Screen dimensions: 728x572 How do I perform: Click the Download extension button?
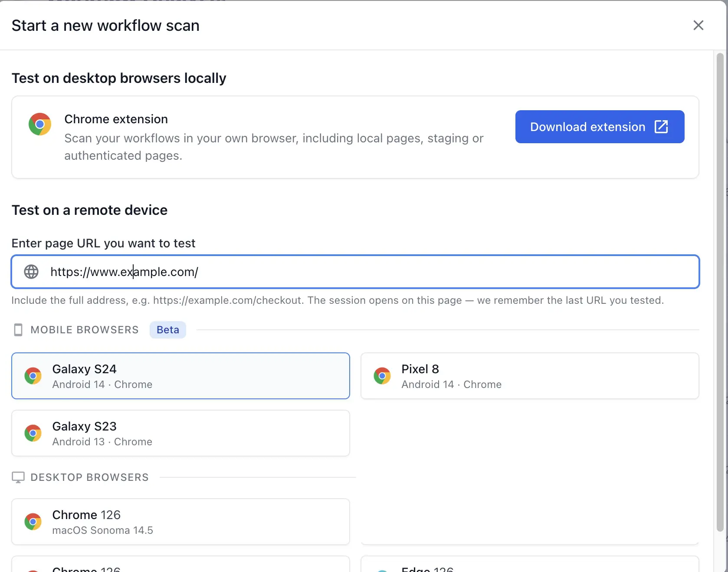(600, 127)
